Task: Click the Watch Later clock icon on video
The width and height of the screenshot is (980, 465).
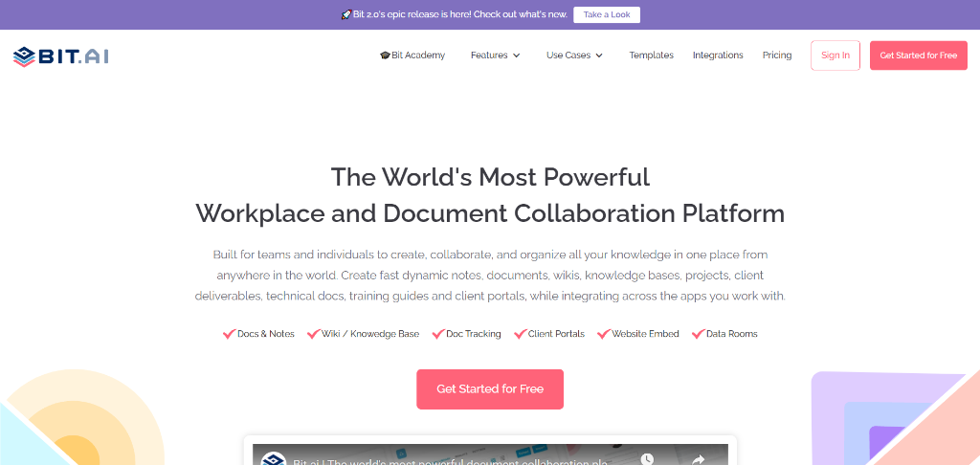Action: pyautogui.click(x=647, y=460)
